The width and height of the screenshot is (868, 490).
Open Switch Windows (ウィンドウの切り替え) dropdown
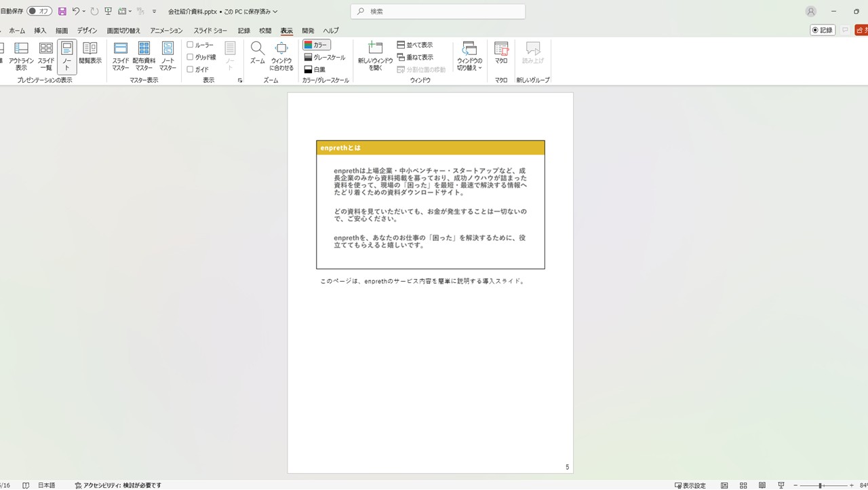coord(469,56)
